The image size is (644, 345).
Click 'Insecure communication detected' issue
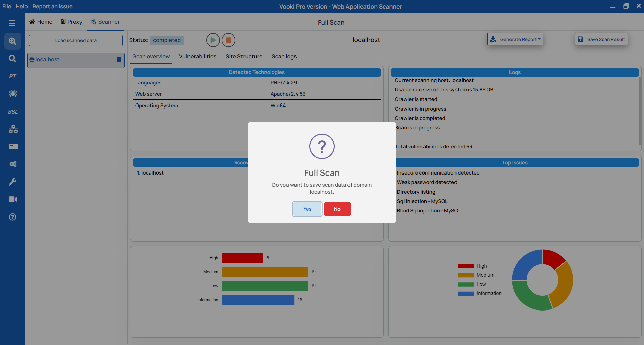tap(438, 173)
